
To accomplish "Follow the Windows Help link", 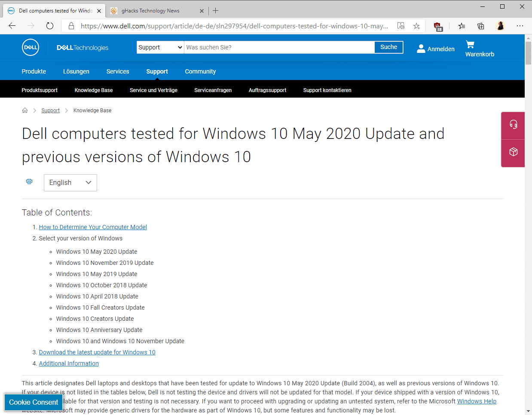I will pyautogui.click(x=477, y=401).
